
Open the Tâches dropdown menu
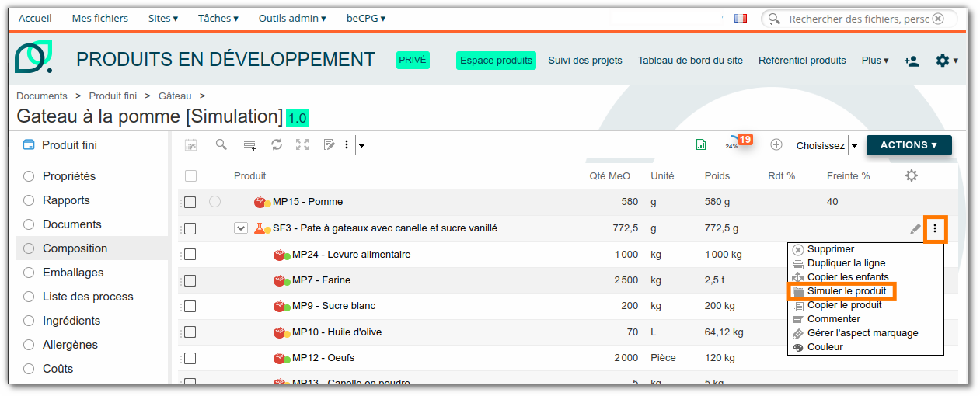click(x=218, y=18)
